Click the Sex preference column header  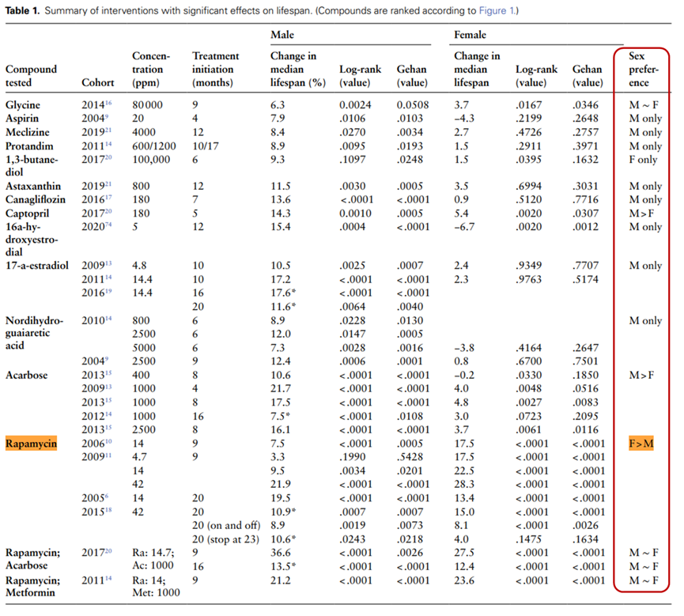(641, 69)
